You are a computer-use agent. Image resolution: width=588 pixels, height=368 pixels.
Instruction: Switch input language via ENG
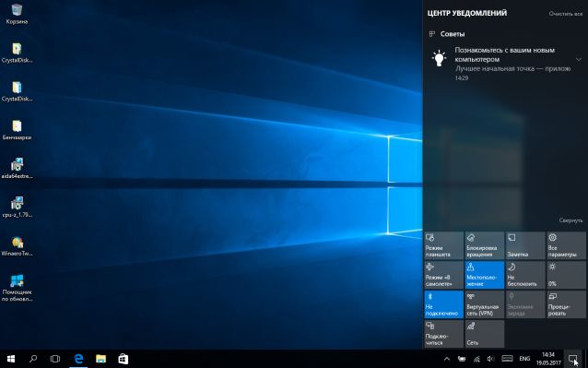click(x=524, y=359)
